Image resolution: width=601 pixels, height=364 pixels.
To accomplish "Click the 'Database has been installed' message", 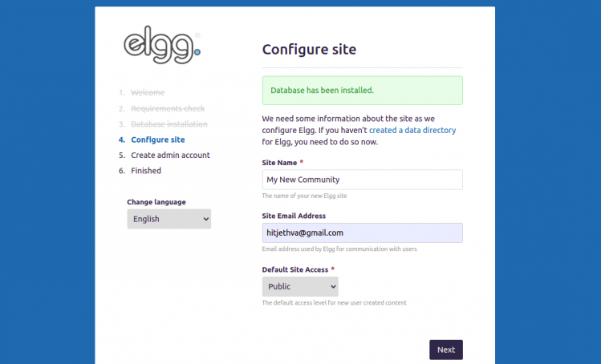I will [322, 91].
